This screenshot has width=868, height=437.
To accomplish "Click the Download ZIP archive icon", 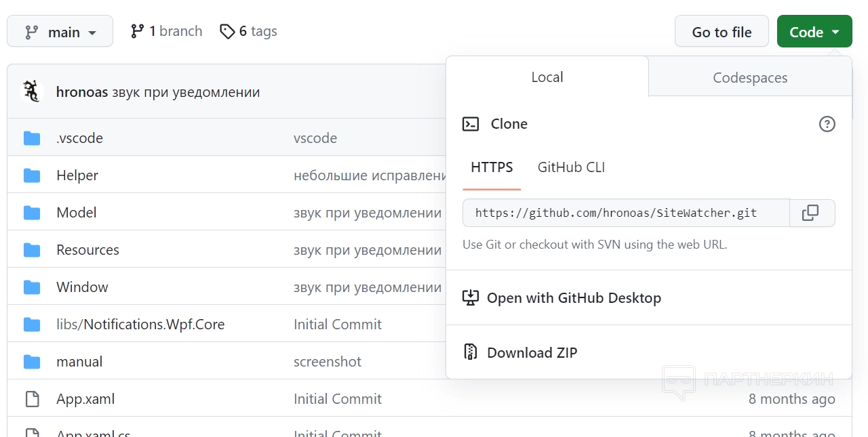I will tap(471, 352).
